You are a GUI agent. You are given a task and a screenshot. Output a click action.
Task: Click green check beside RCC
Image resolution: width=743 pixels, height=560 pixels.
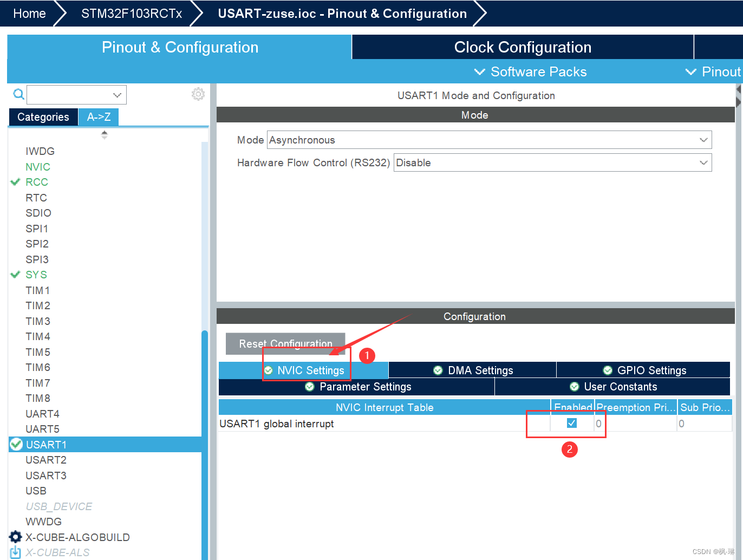pyautogui.click(x=15, y=182)
